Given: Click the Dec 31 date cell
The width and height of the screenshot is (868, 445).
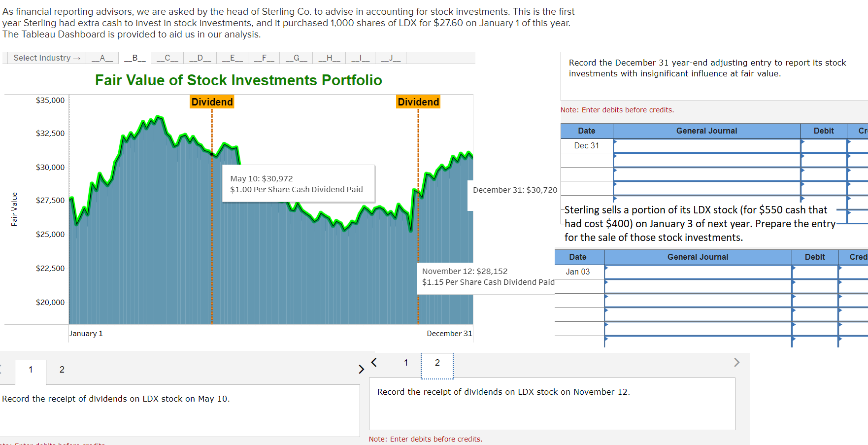Looking at the screenshot, I should coord(587,146).
